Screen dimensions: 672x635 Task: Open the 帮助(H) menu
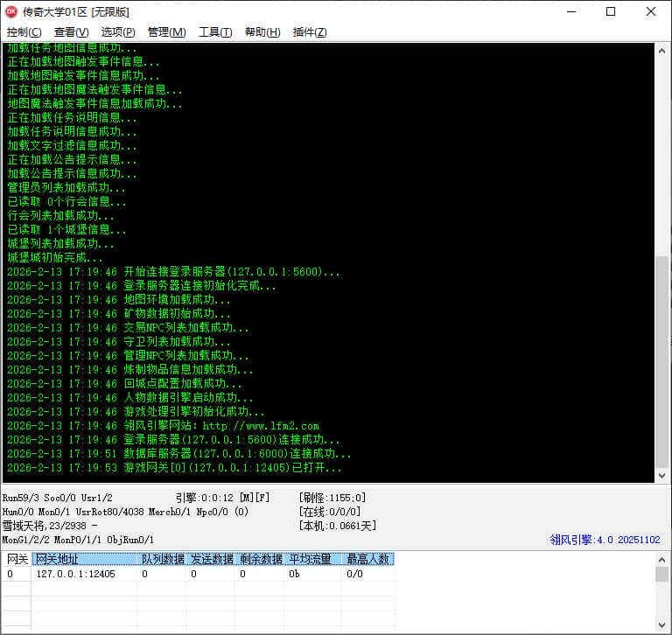click(x=262, y=32)
